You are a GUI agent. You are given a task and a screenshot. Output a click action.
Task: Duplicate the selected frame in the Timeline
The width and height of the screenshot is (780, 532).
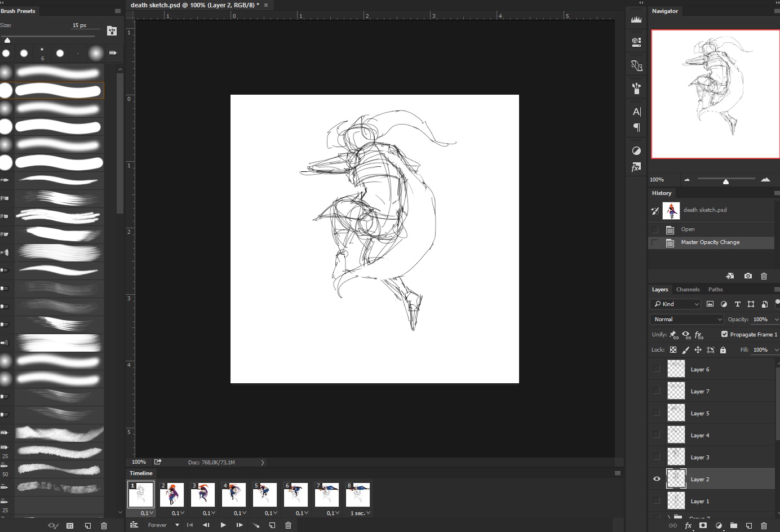[x=272, y=525]
